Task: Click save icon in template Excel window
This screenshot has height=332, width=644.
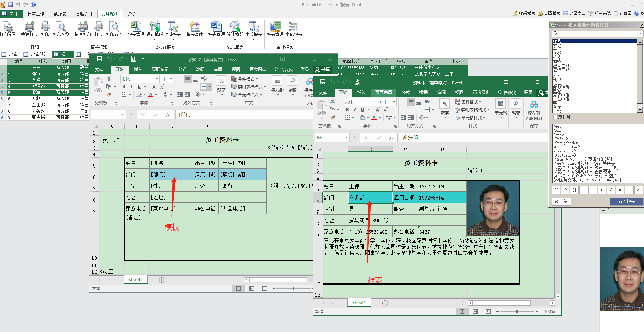Action: click(x=99, y=59)
